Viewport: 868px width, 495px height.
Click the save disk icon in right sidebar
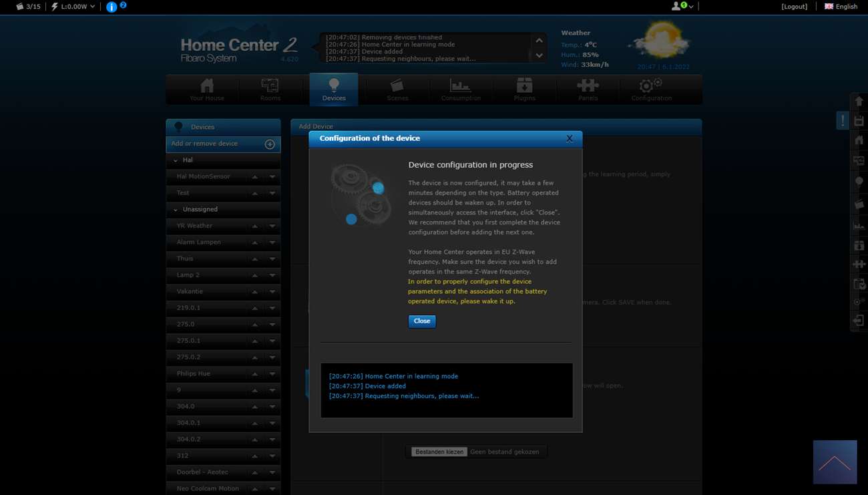click(x=859, y=121)
